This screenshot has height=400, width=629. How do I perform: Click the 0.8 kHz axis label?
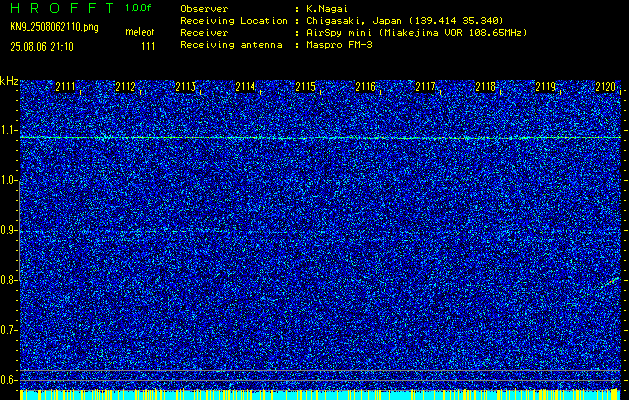pyautogui.click(x=8, y=280)
